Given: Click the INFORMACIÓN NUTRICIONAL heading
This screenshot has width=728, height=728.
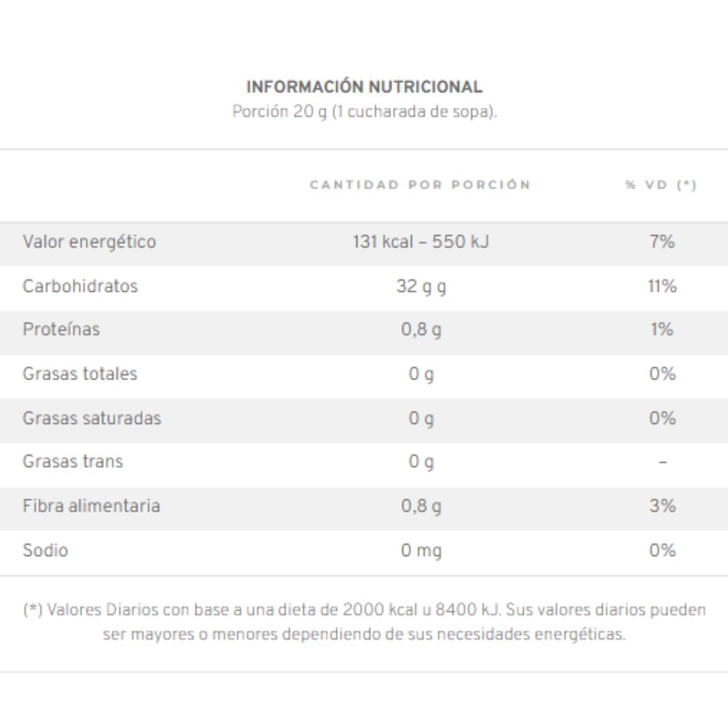Looking at the screenshot, I should tap(365, 87).
